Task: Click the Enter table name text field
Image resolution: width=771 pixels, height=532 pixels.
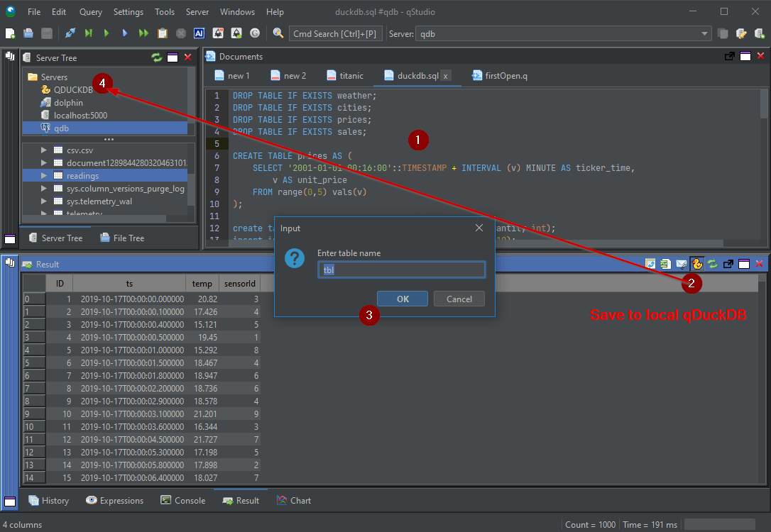Action: point(402,270)
